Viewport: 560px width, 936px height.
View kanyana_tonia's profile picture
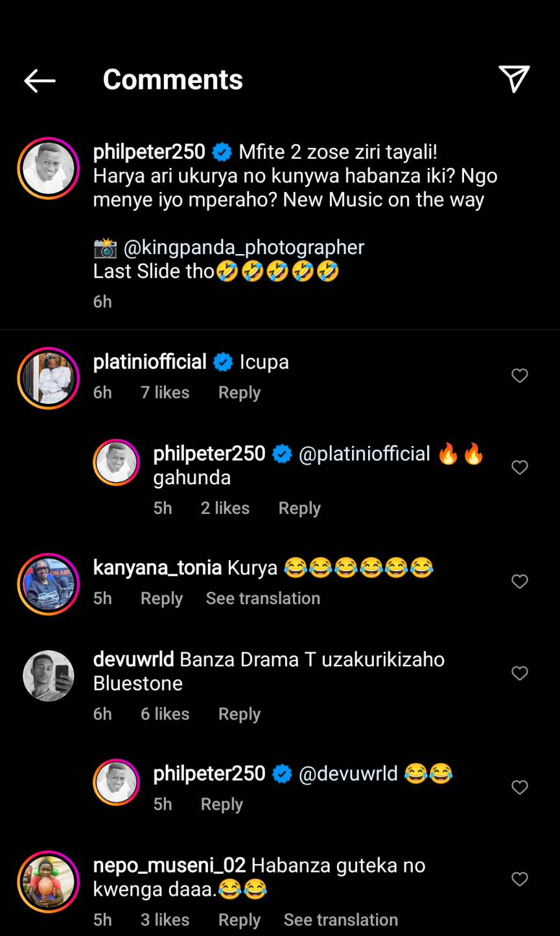[49, 584]
